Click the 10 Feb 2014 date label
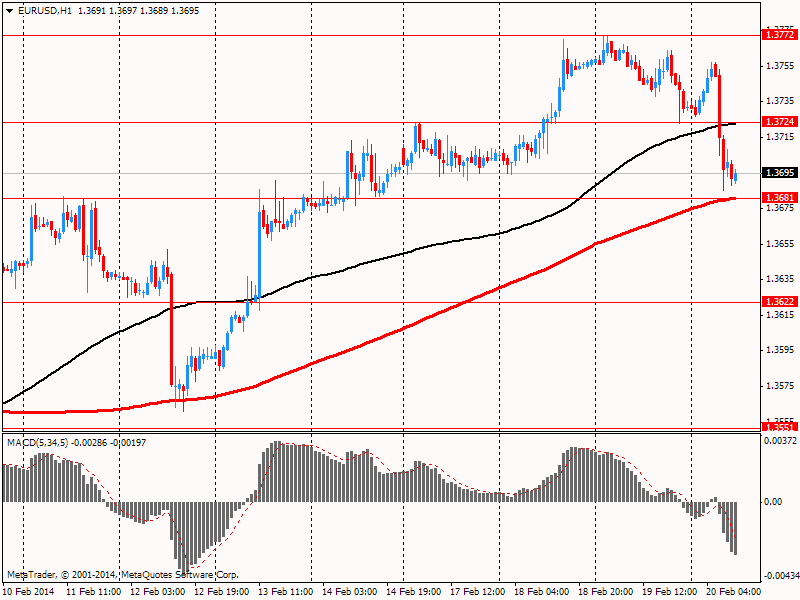The width and height of the screenshot is (800, 600). pos(29,591)
